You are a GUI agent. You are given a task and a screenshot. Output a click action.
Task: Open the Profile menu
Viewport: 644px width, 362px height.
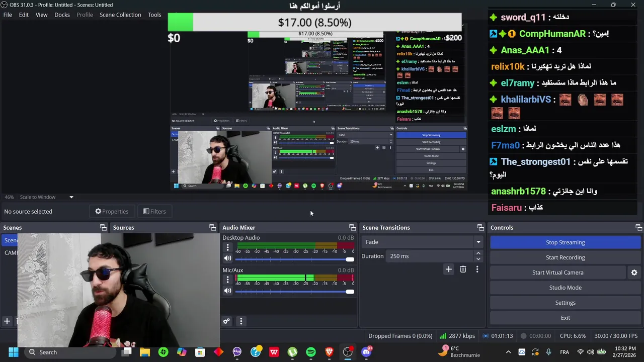point(85,15)
